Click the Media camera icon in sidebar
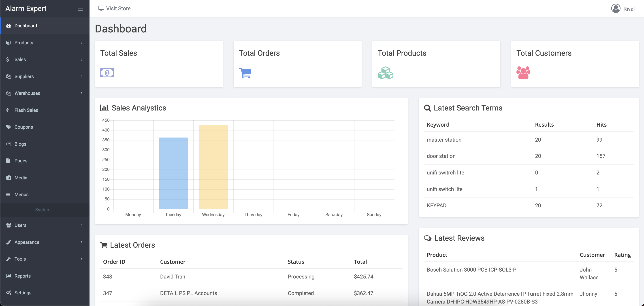The height and width of the screenshot is (306, 644). 9,178
